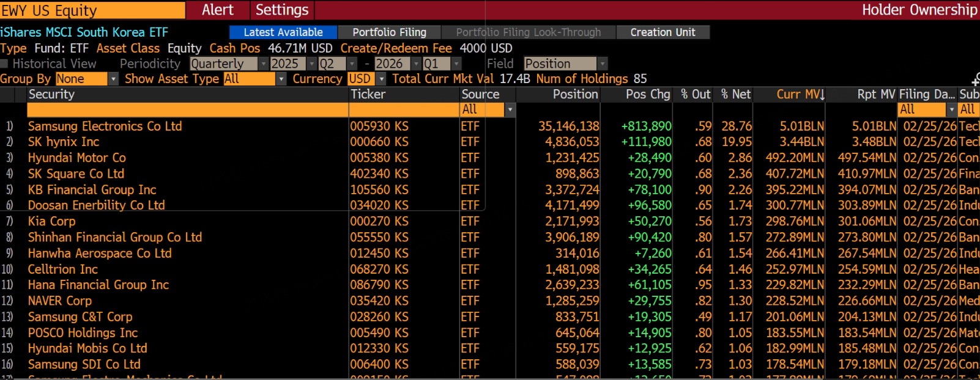The height and width of the screenshot is (380, 980).
Task: Open the Field Position dropdown
Action: click(603, 64)
